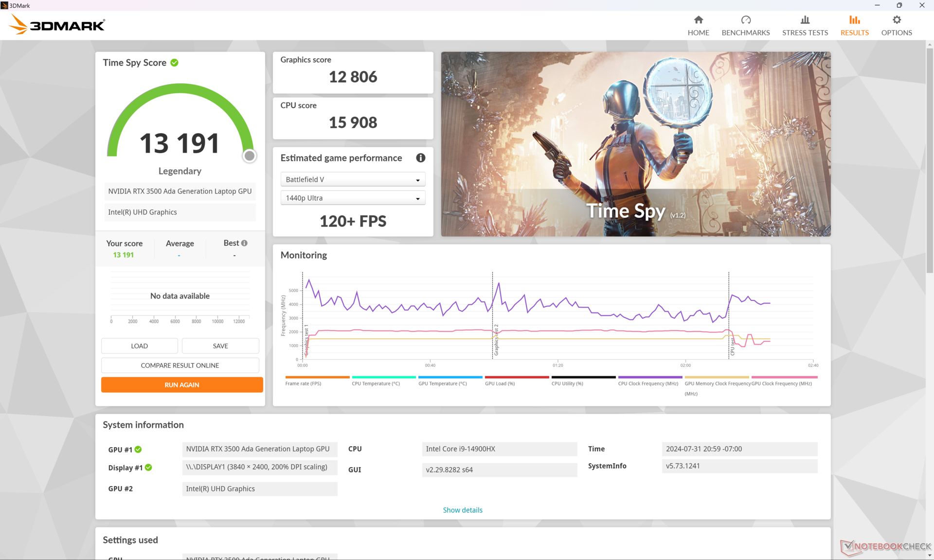Go to Benchmarks via speedometer icon
Viewport: 934px width, 560px height.
pos(745,20)
